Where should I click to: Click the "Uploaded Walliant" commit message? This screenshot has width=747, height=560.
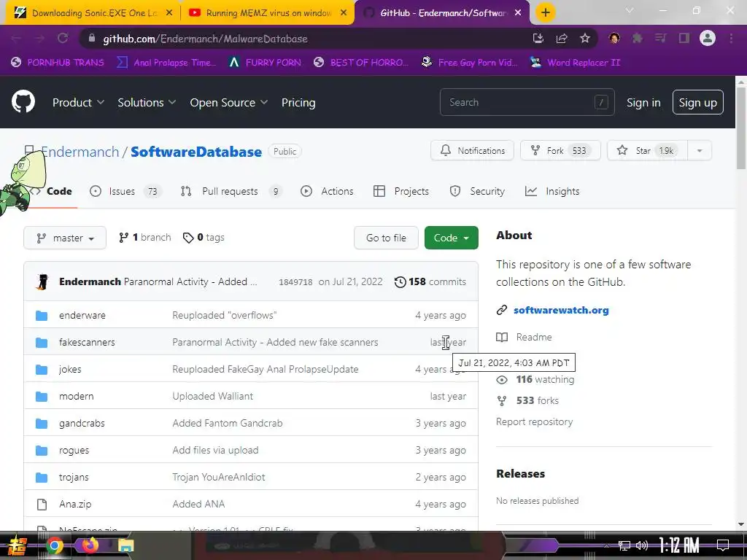point(212,396)
